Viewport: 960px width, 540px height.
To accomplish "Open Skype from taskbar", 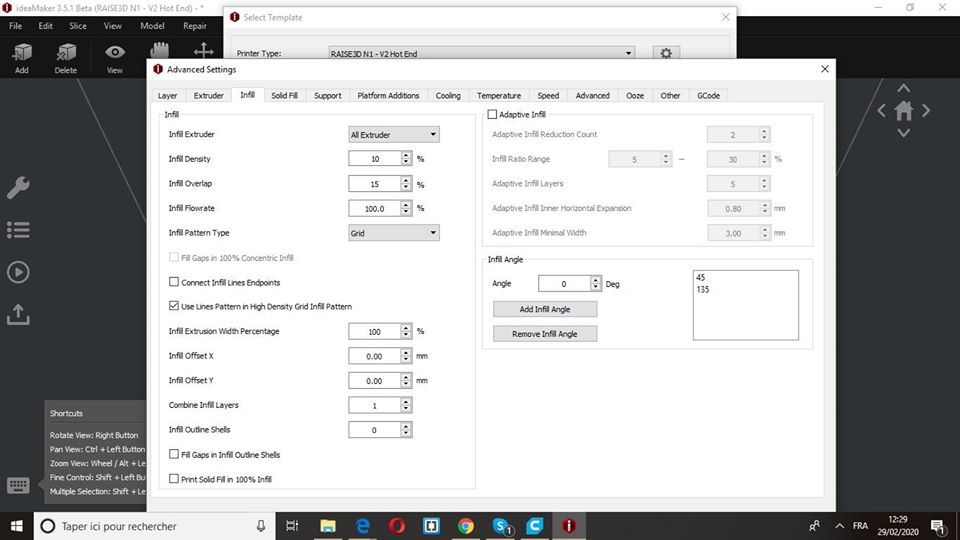I will pos(501,526).
